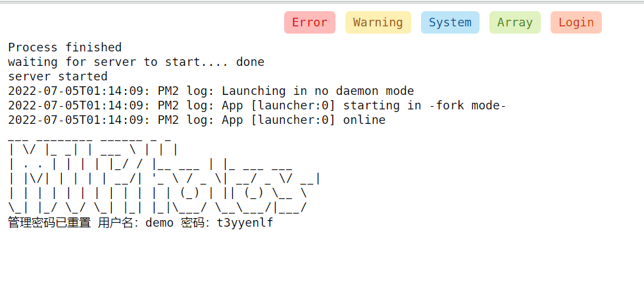
Task: Click the '管理密码已重置' text
Action: (49, 223)
